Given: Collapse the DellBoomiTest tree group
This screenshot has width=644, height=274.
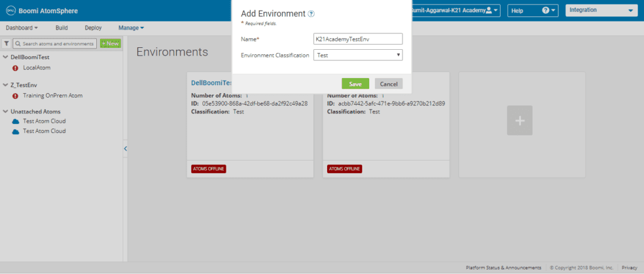Looking at the screenshot, I should 5,57.
